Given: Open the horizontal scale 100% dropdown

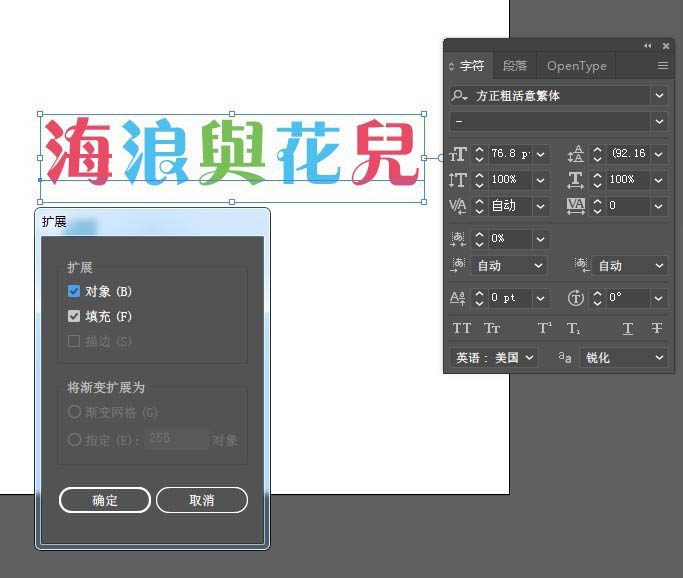Looking at the screenshot, I should [659, 180].
